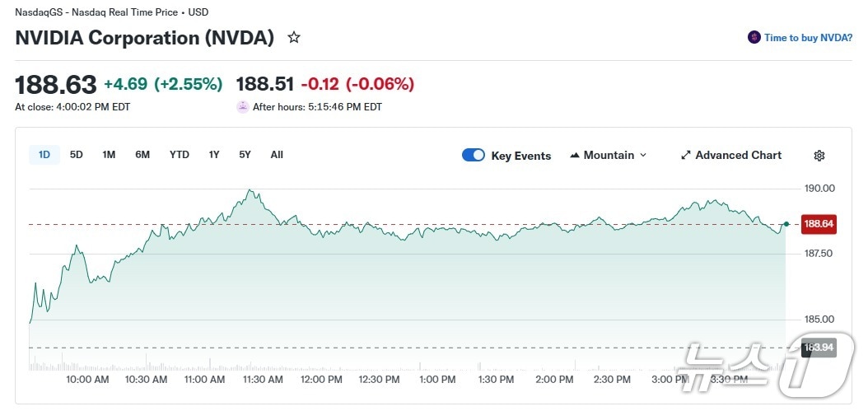
Task: Open the Advanced Chart view
Action: coord(738,156)
